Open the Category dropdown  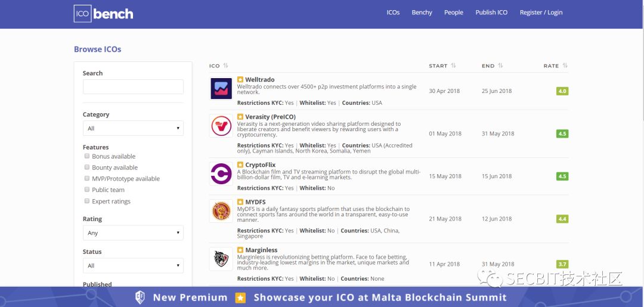click(133, 128)
